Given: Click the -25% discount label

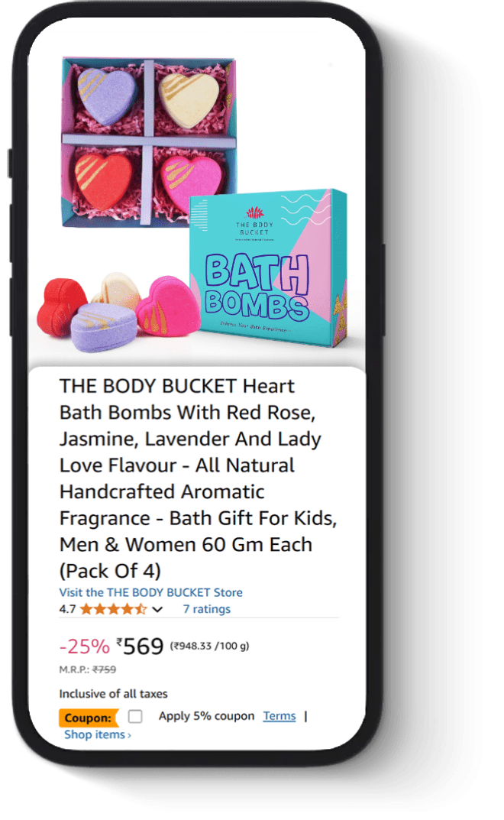Looking at the screenshot, I should 84,647.
